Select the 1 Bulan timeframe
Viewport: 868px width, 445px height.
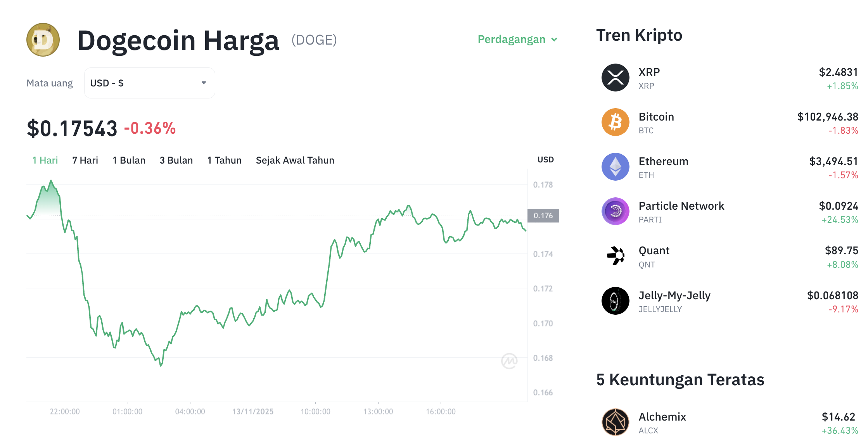pos(129,160)
